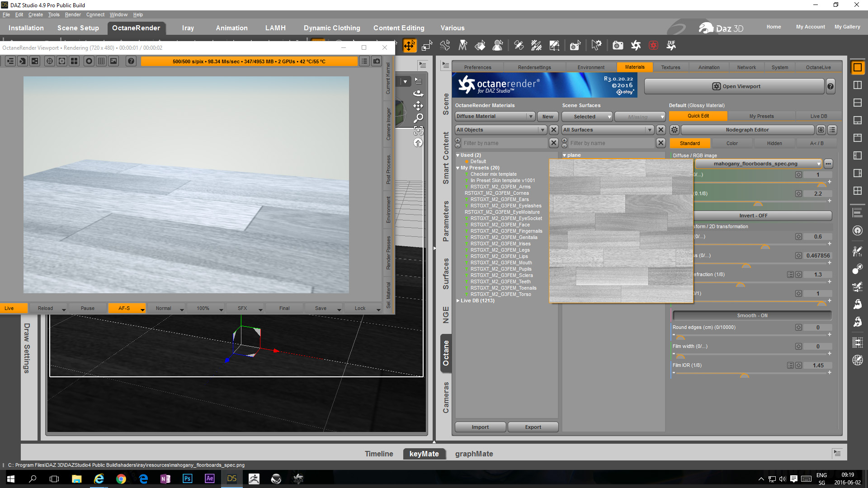Click the viewport camera snapshot icon
This screenshot has height=488, width=868.
[377, 61]
